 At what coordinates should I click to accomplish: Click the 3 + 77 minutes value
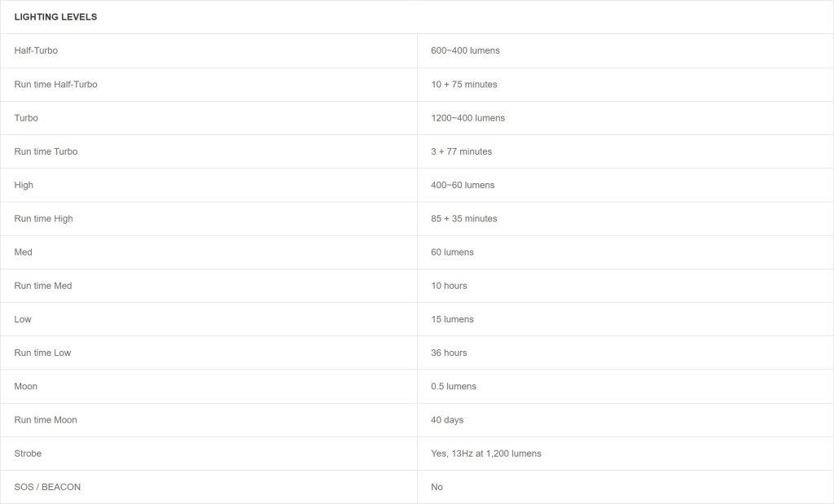pos(461,151)
